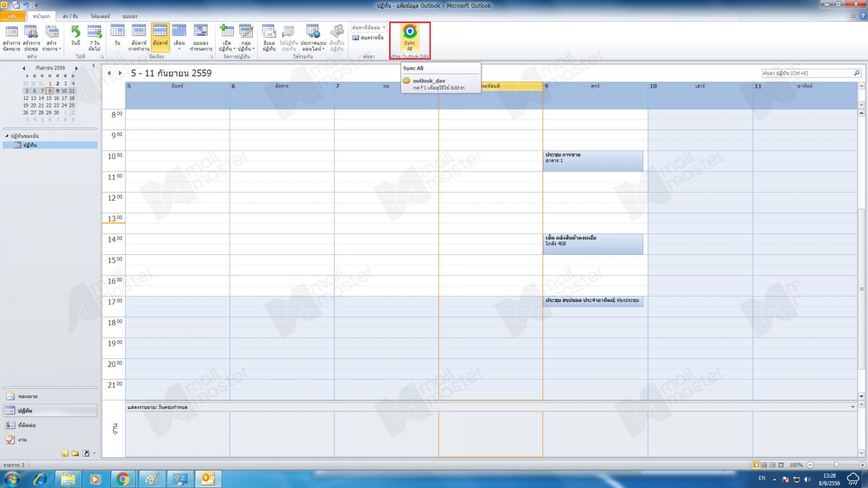
Task: Go back to the previous week in the calendar
Action: [x=109, y=73]
